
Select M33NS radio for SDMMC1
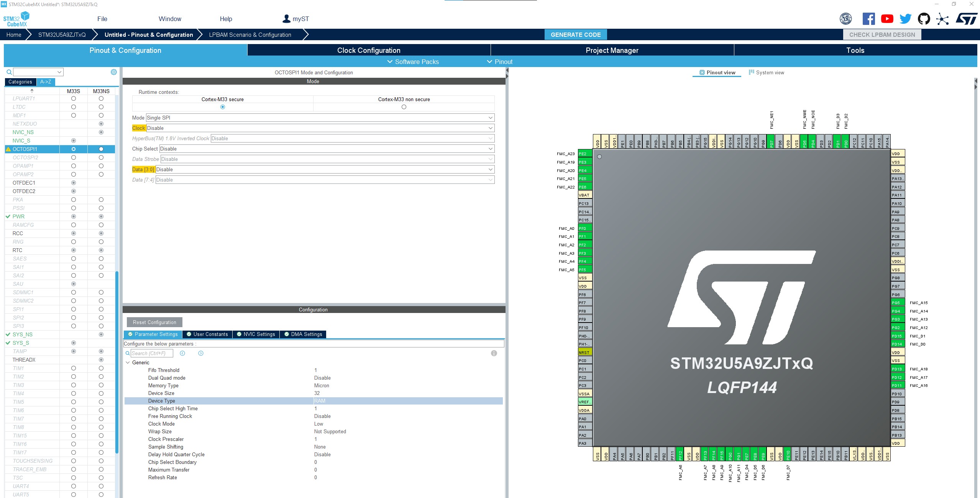(101, 292)
